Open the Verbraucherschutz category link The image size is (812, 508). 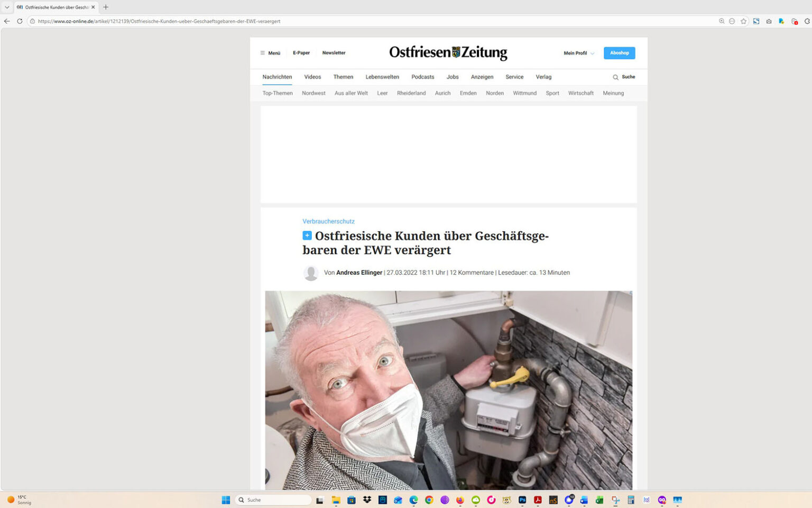328,221
